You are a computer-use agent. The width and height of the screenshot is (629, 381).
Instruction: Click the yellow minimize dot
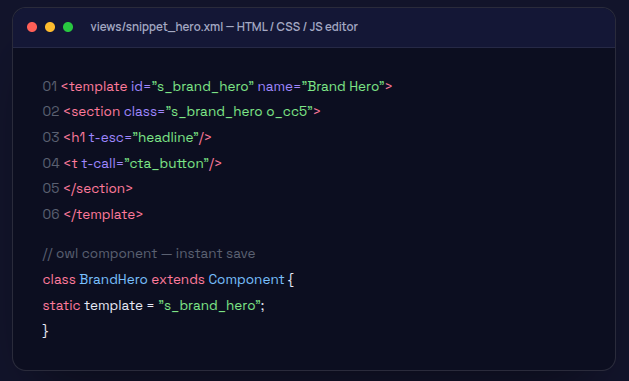pyautogui.click(x=50, y=27)
